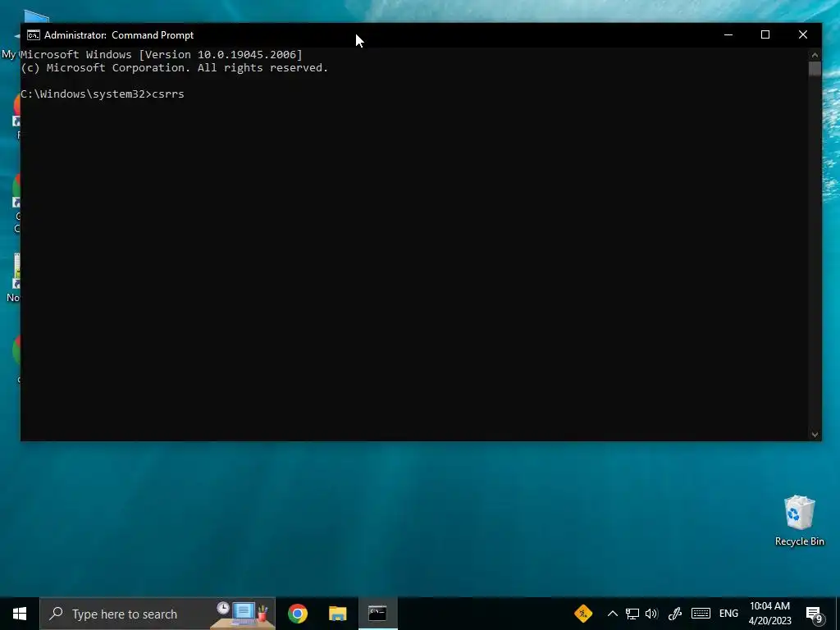Screen dimensions: 840x630
Task: Open the volume speaker tray icon
Action: [x=651, y=614]
